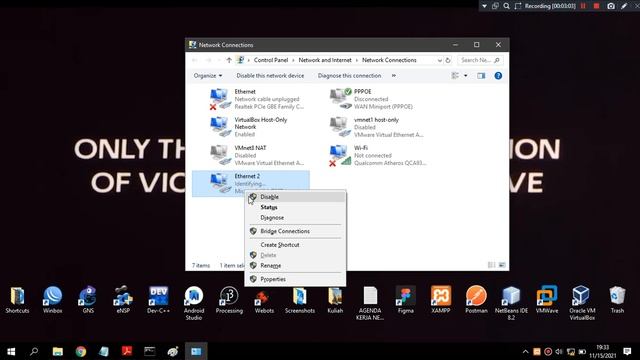This screenshot has width=640, height=360.
Task: Take a screenshot with recorder camera icon
Action: [x=611, y=6]
